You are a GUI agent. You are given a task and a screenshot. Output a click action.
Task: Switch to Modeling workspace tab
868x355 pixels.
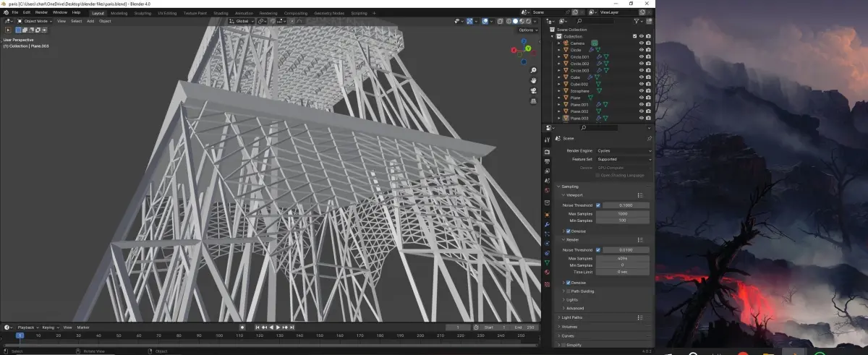coord(119,12)
